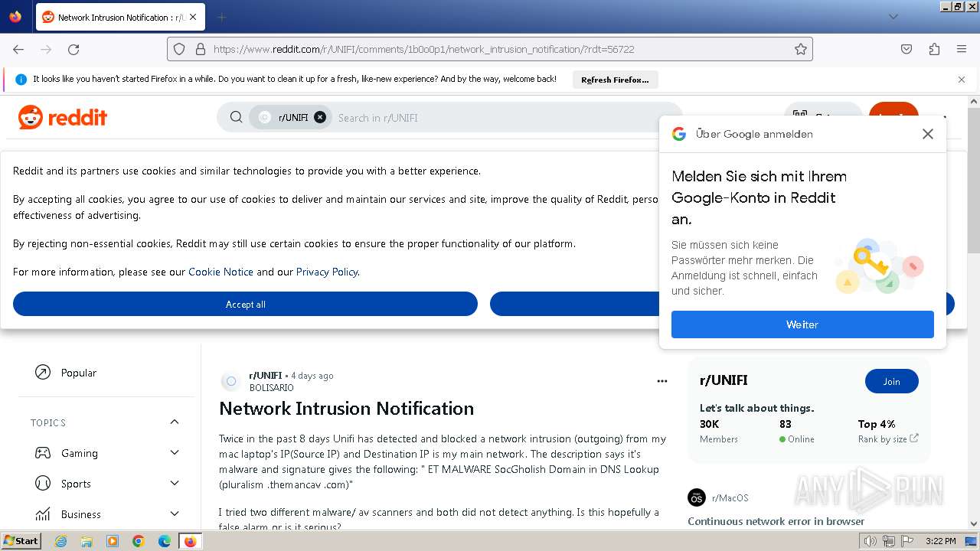Reload the page with refresh icon
980x551 pixels.
click(73, 49)
